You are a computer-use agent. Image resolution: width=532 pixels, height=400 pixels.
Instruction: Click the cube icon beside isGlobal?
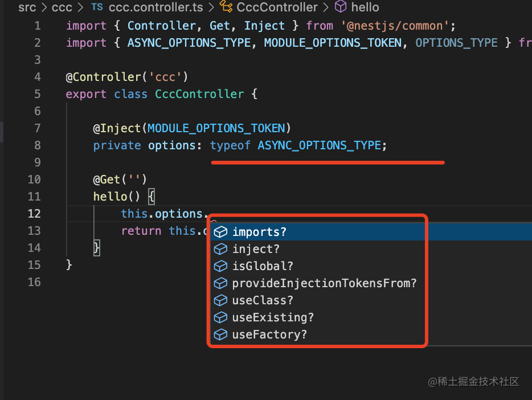(x=220, y=266)
